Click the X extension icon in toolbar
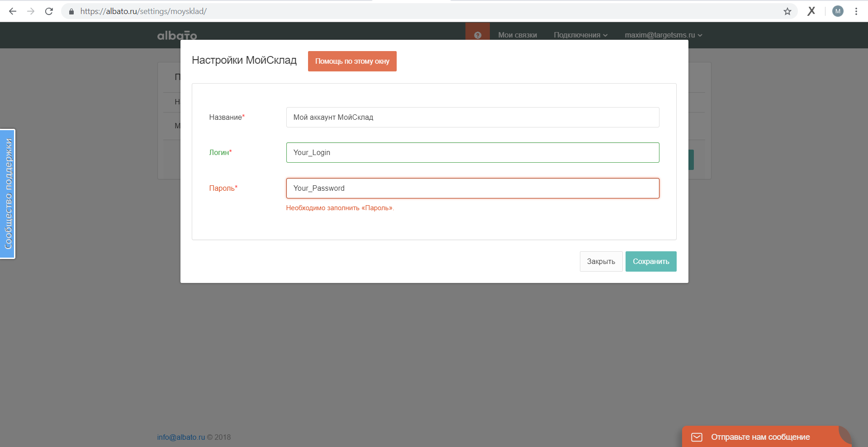Image resolution: width=868 pixels, height=447 pixels. 811,11
